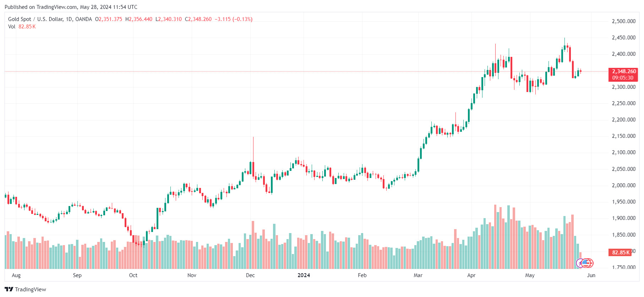
Task: Click the closing price value C2,348.260
Action: (198, 19)
